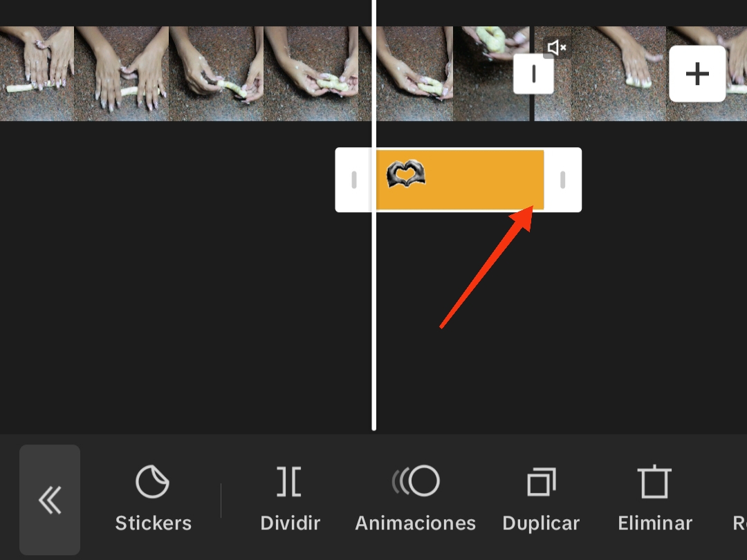Tap the orange sticker clip track

[460, 180]
